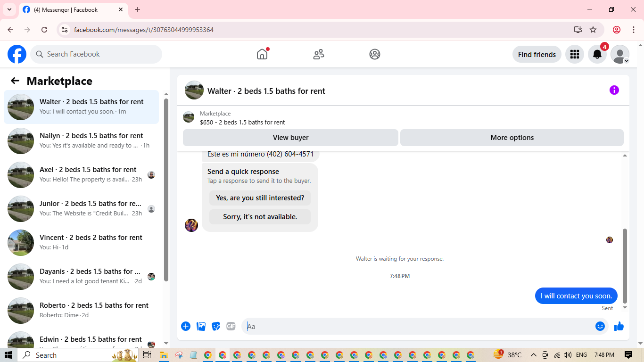Screen dimensions: 644x362
Task: Open the emoji picker in message box
Action: point(600,326)
